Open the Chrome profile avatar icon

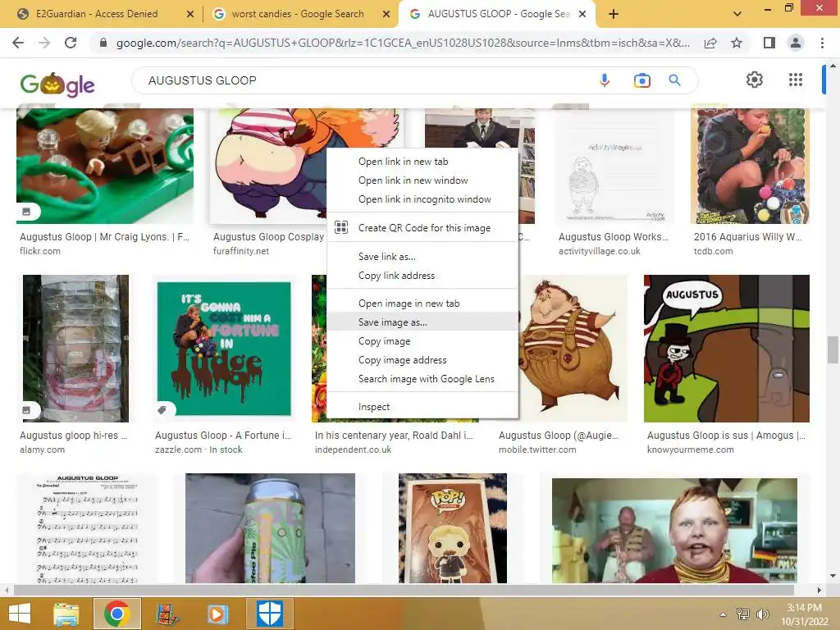coord(796,43)
